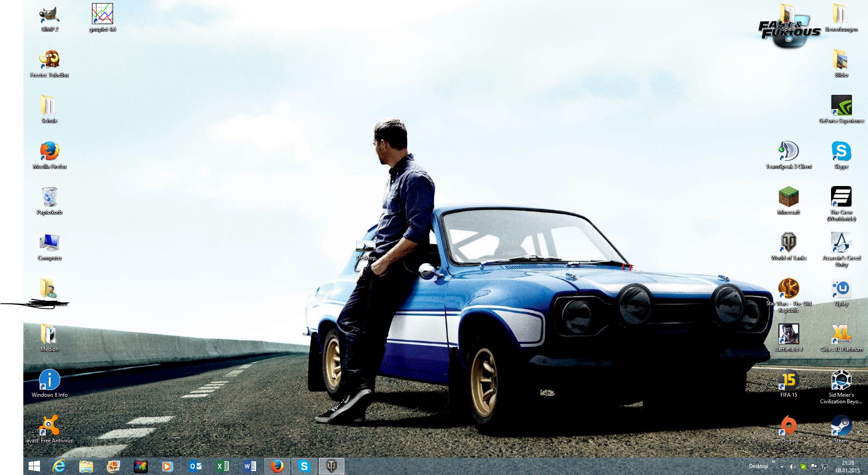Viewport: 868px width, 475px height.
Task: Click the taskbar clock and date
Action: click(847, 466)
